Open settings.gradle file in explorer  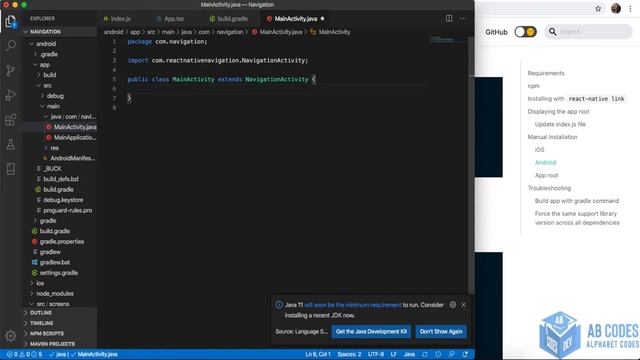point(59,273)
